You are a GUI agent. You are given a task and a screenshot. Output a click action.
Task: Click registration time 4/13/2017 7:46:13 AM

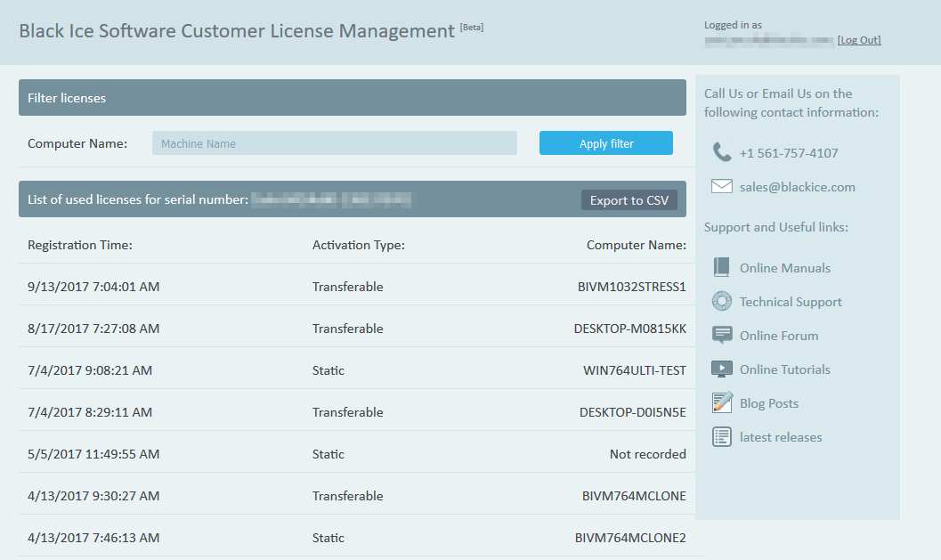click(x=93, y=538)
